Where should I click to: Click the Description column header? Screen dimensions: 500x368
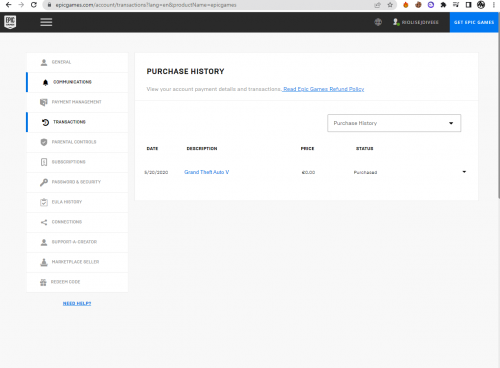point(202,148)
